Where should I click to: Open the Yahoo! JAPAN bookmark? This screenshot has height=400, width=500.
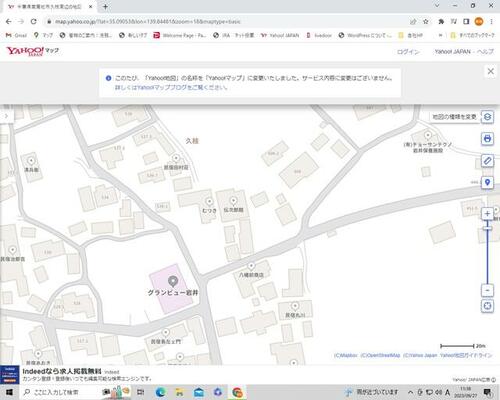280,35
